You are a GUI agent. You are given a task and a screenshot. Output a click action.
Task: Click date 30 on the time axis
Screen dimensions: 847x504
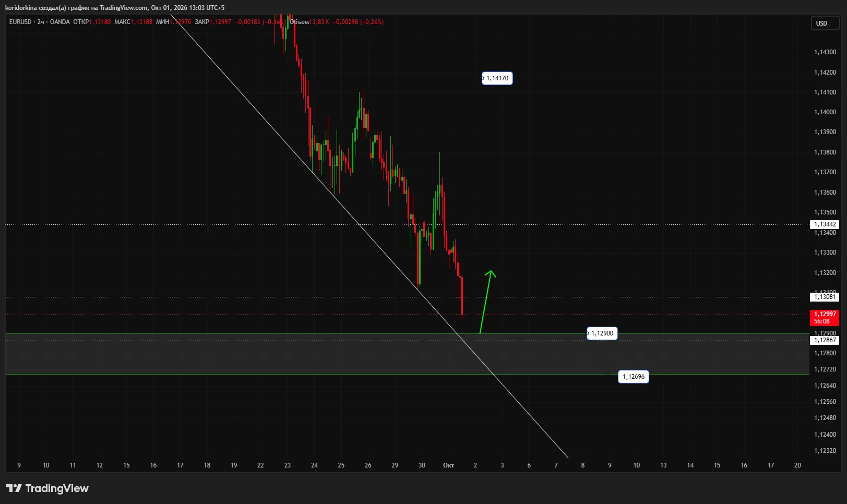tap(422, 465)
